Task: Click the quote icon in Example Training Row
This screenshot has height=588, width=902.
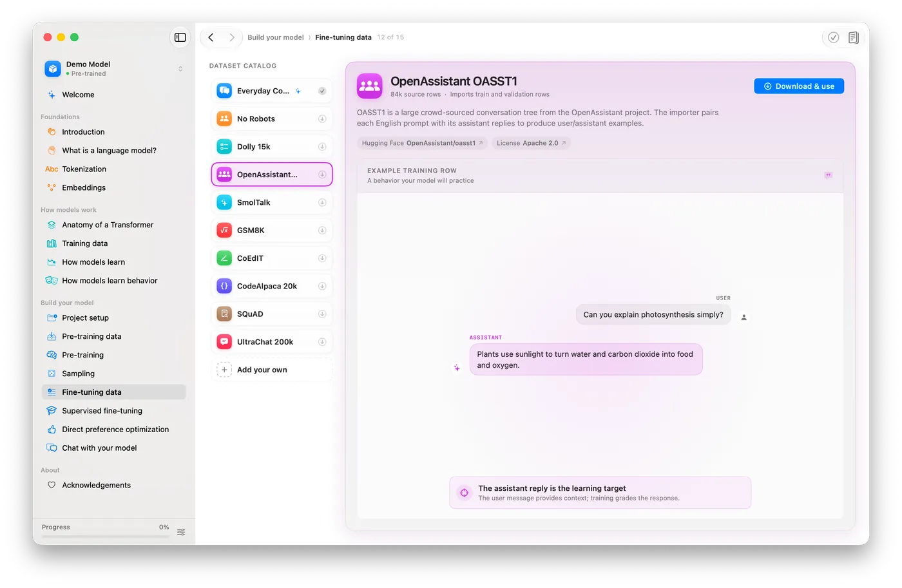Action: 828,175
